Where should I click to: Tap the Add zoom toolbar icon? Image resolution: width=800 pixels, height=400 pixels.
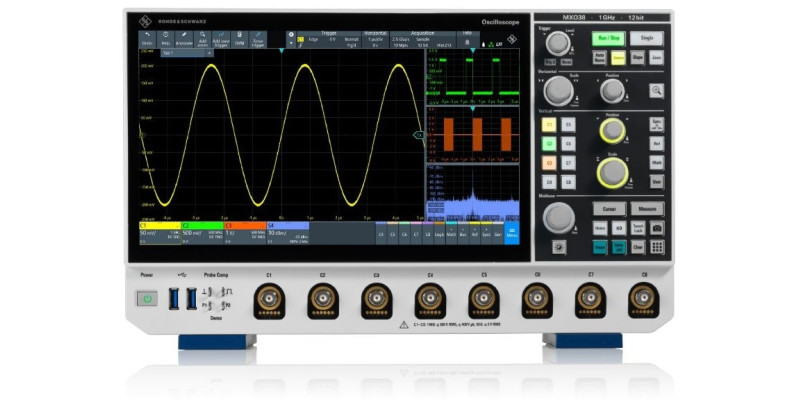pyautogui.click(x=203, y=38)
